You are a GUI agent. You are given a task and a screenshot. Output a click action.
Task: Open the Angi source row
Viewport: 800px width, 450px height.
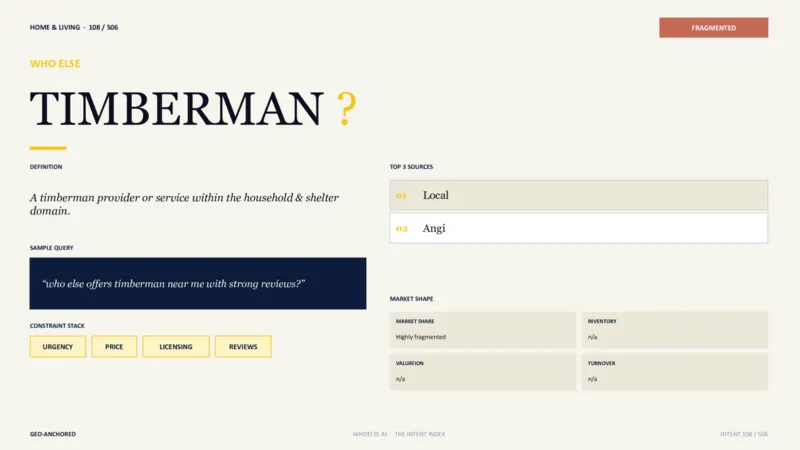[579, 228]
